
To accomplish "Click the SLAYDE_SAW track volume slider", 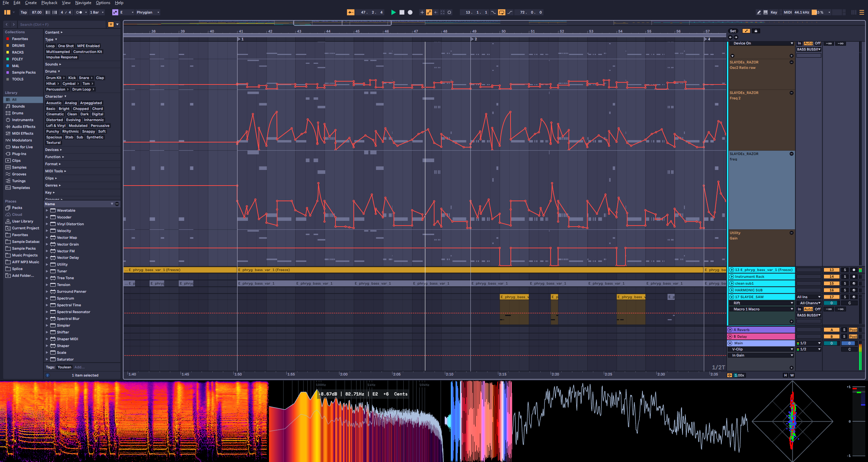I will tap(831, 303).
